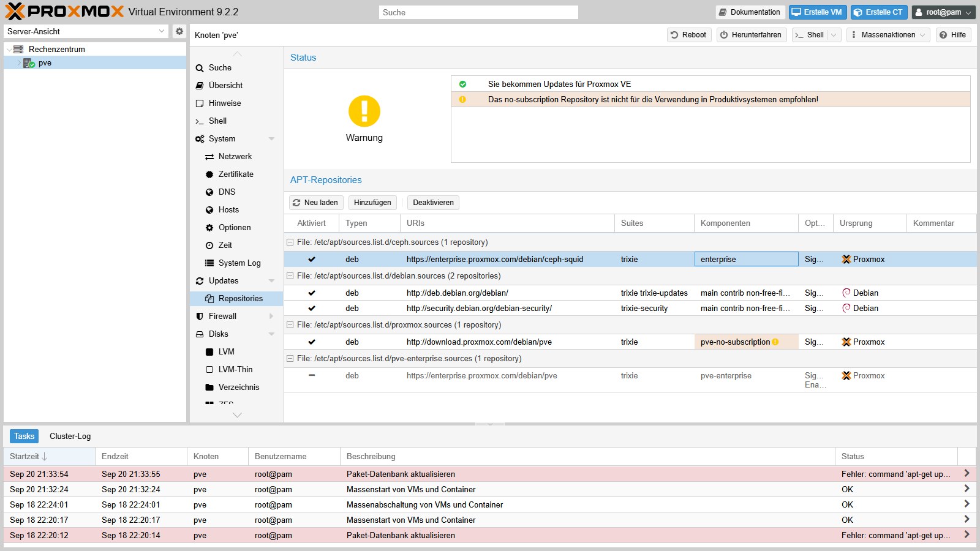980x551 pixels.
Task: Open Massenaktionen dropdown
Action: 888,35
